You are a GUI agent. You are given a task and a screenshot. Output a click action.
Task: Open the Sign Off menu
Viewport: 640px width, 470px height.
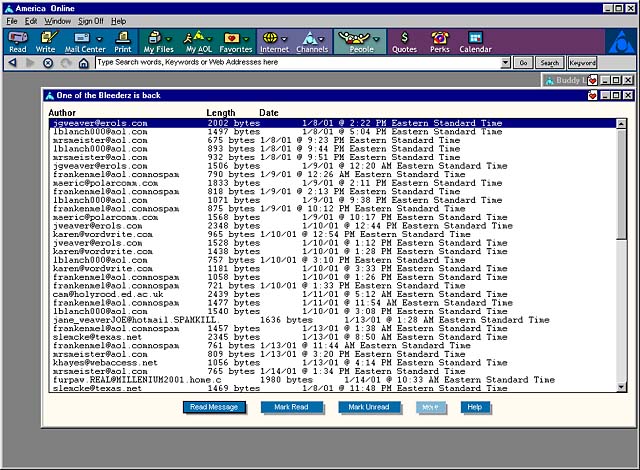tap(91, 21)
